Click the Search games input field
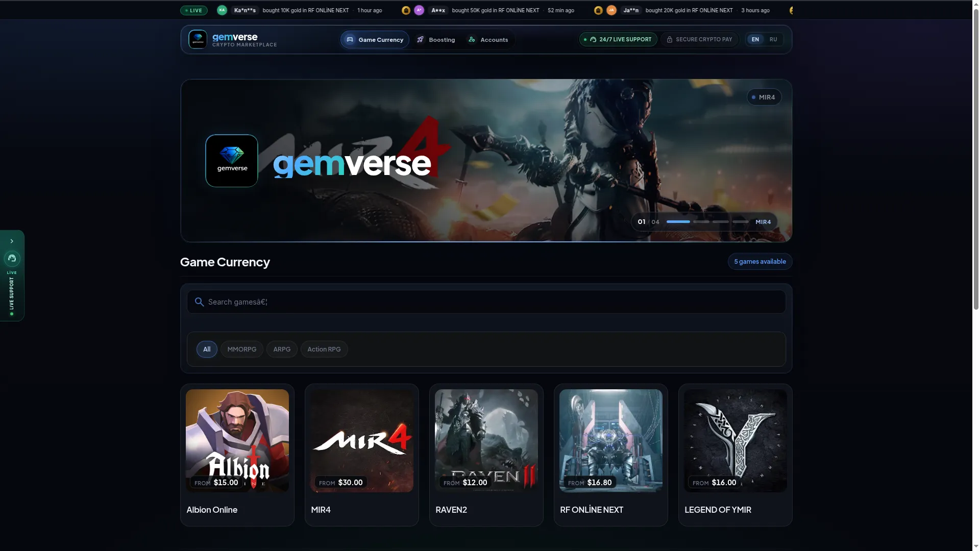Image resolution: width=980 pixels, height=551 pixels. click(x=486, y=302)
